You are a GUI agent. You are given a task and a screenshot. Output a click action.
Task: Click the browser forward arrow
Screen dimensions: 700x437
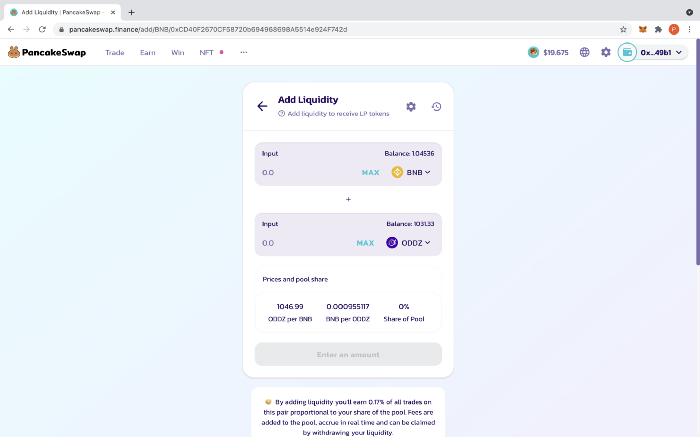pos(26,29)
